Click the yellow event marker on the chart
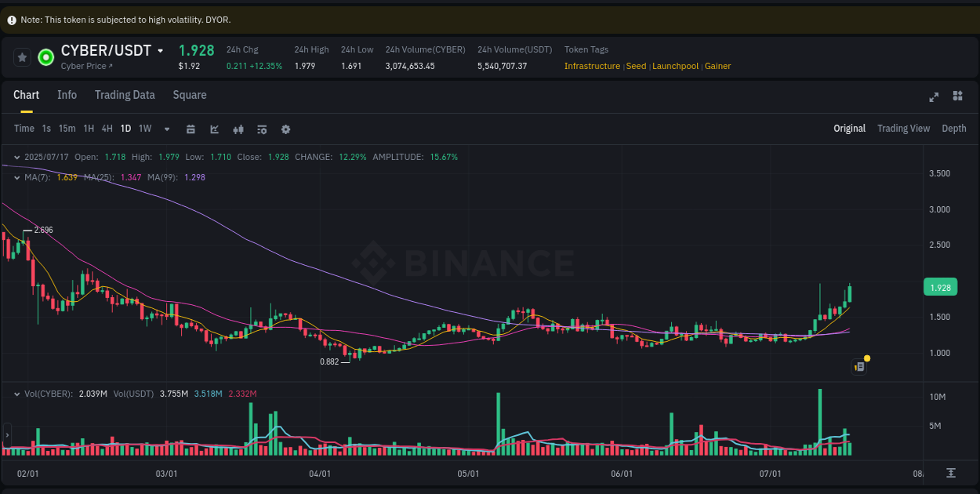The width and height of the screenshot is (980, 494). click(867, 358)
